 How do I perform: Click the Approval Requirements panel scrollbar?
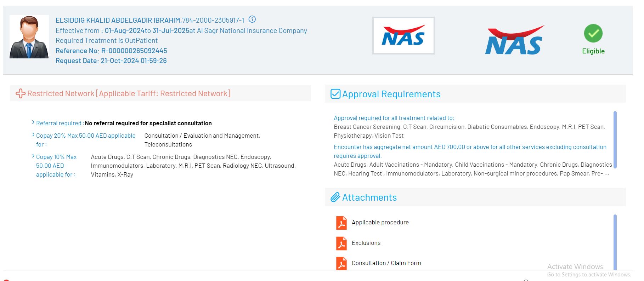click(x=615, y=139)
